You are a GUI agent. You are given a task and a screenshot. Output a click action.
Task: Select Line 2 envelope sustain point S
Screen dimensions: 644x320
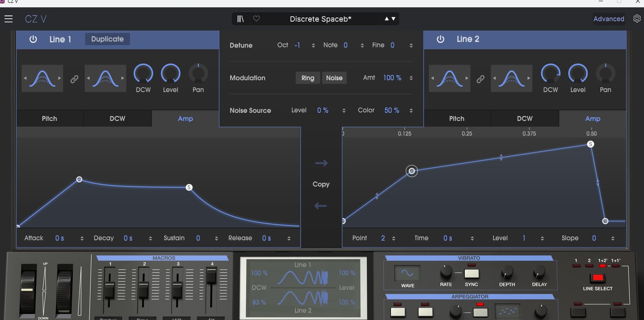591,144
